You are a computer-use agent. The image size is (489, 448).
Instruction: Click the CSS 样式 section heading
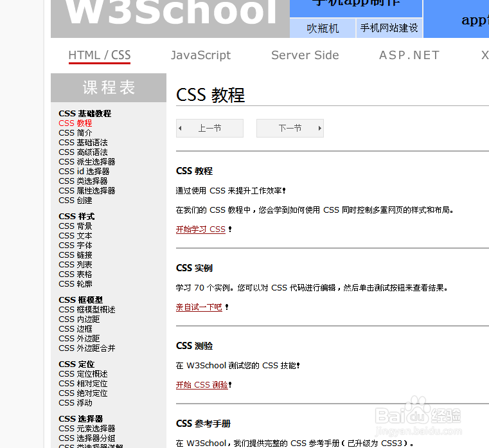pyautogui.click(x=76, y=217)
